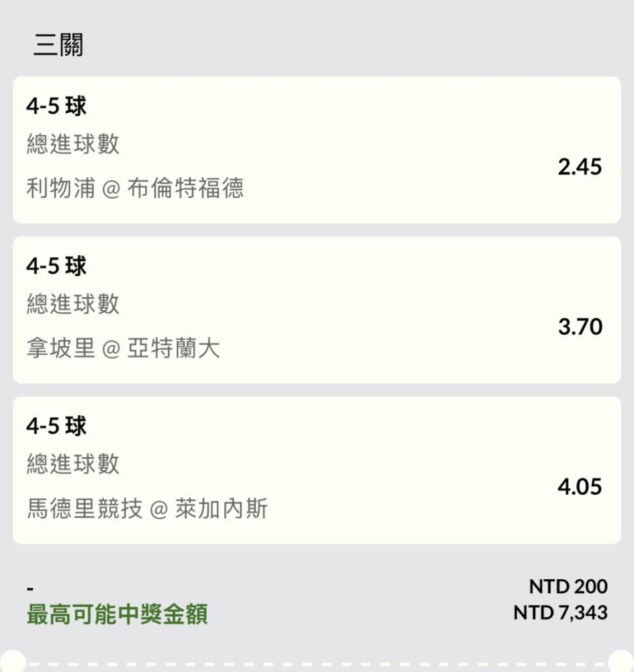The width and height of the screenshot is (634, 672).
Task: Open the 馬德里競技 @ 萊加內斯 bet card
Action: point(317,470)
